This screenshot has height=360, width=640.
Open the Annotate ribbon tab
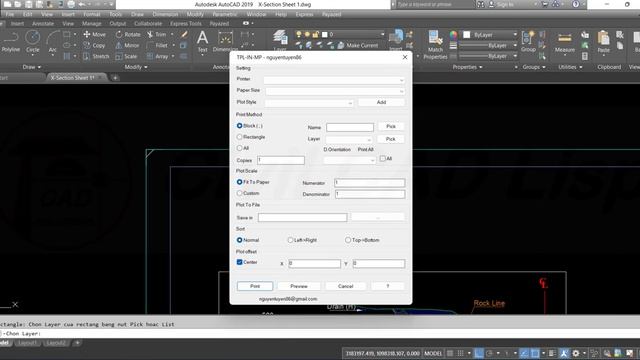43,24
